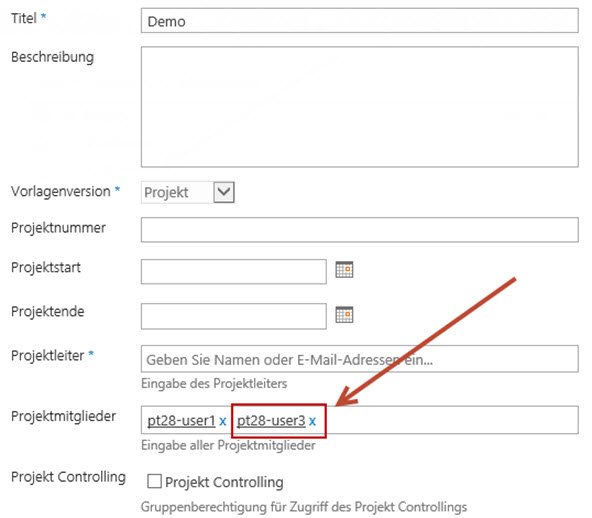Viewport: 592px width, 518px height.
Task: Remove pt28-user1 via its x icon
Action: coord(223,421)
